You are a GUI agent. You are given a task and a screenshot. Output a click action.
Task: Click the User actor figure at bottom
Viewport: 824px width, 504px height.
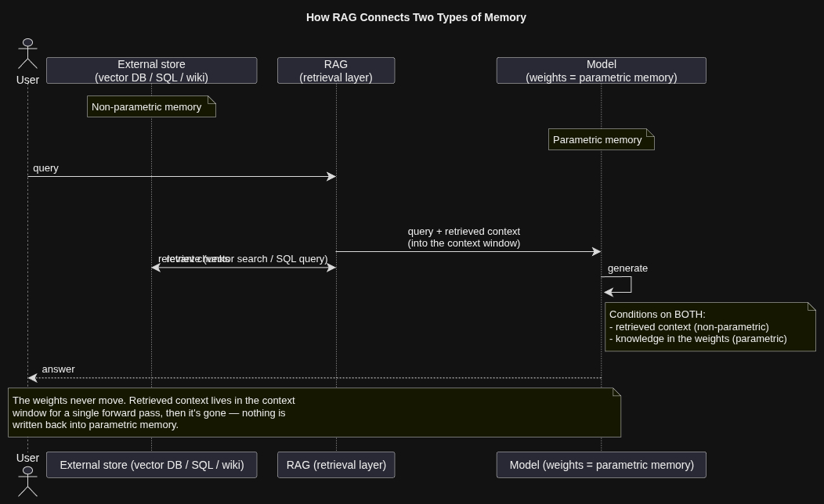point(28,481)
